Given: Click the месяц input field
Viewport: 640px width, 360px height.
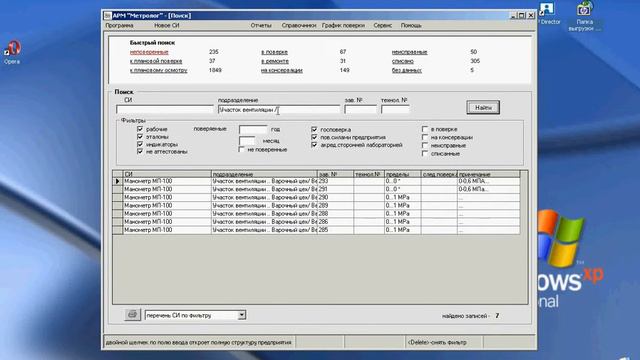Looking at the screenshot, I should (x=247, y=140).
